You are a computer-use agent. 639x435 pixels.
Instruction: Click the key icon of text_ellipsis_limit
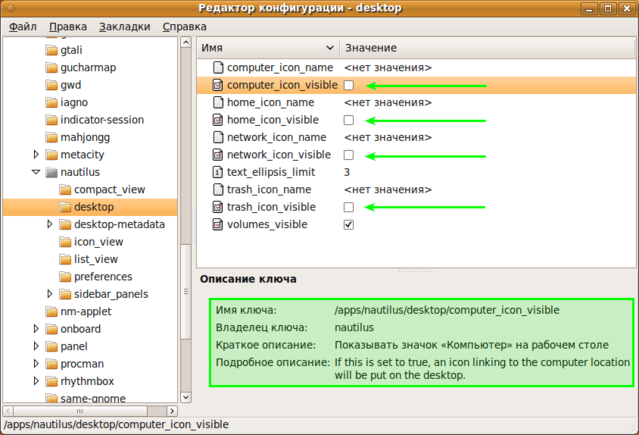[x=218, y=172]
